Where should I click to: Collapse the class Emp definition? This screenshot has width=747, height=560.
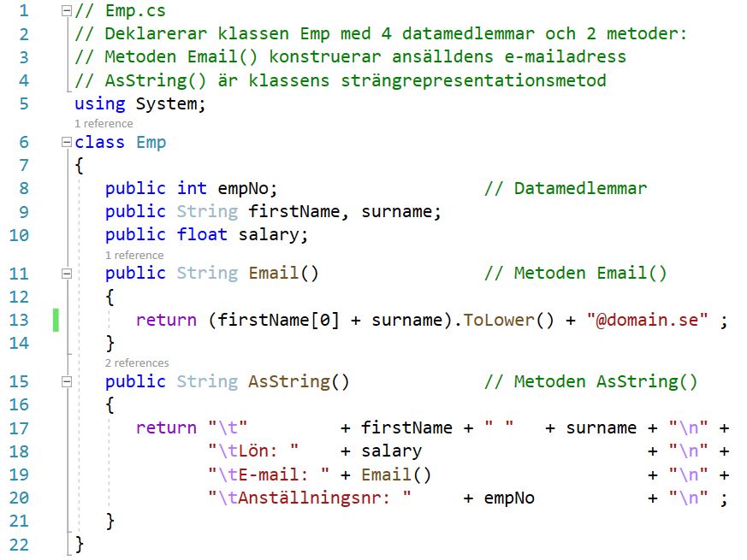pyautogui.click(x=67, y=143)
